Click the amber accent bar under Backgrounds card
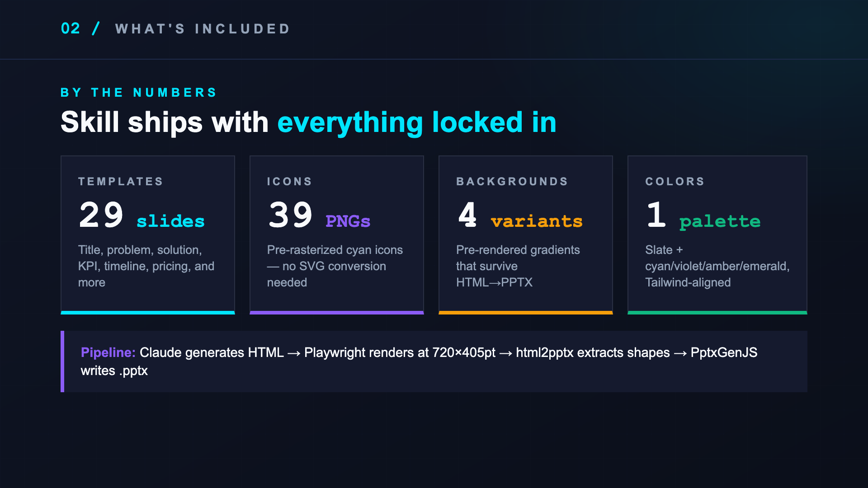 [x=526, y=313]
